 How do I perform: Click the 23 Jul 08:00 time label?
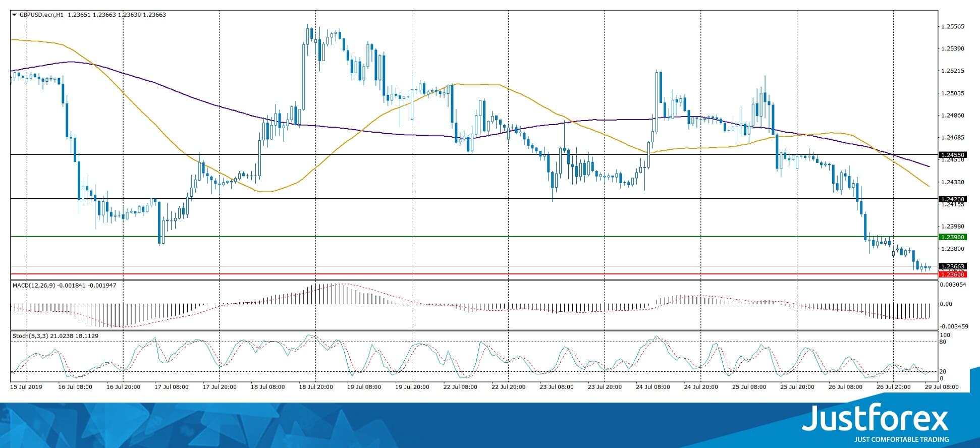click(x=557, y=387)
